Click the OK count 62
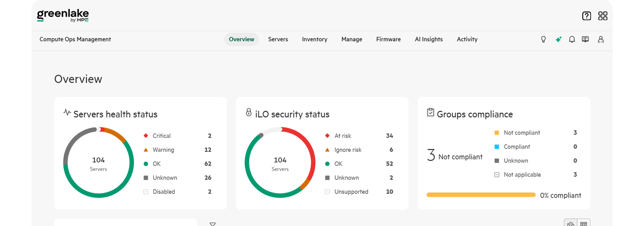644x226 pixels. (x=208, y=164)
